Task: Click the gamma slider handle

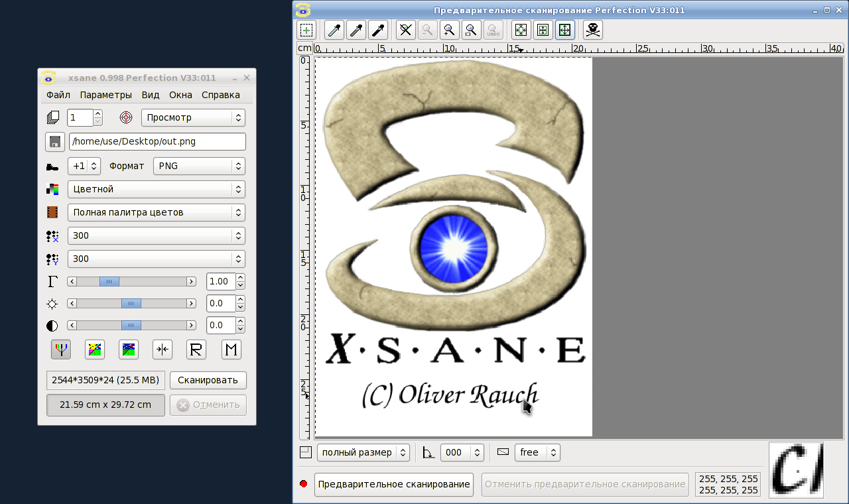Action: pos(109,282)
